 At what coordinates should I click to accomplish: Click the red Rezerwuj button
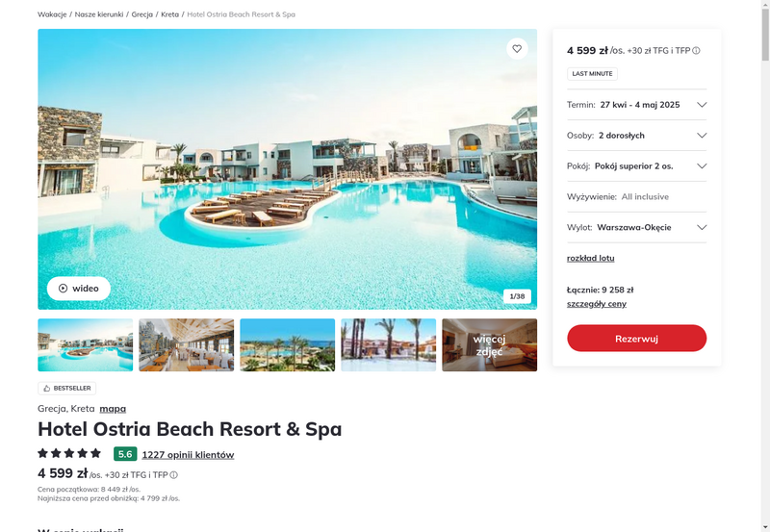pyautogui.click(x=636, y=338)
